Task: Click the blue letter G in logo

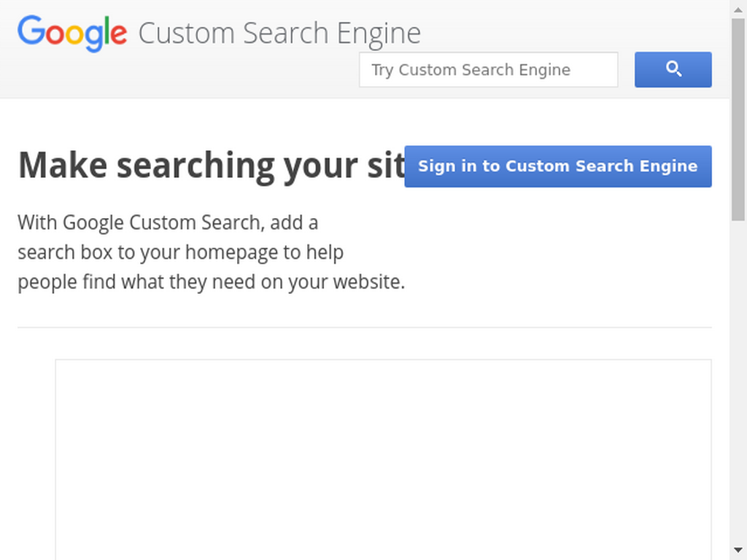Action: (31, 29)
